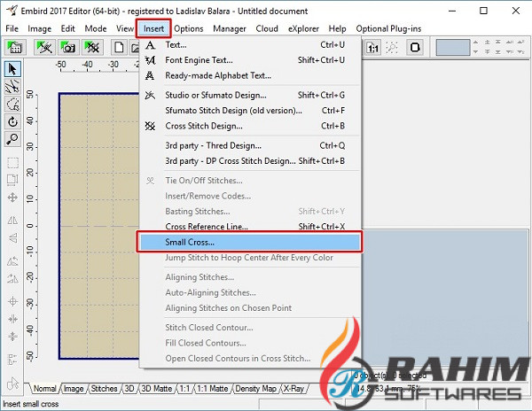532x411 pixels.
Task: Choose Cross Stitch Design... entry
Action: pos(250,126)
